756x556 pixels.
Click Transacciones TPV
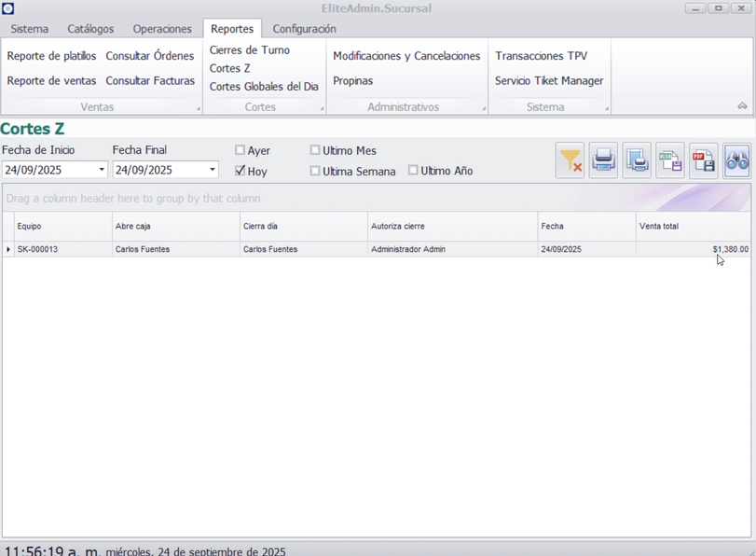pyautogui.click(x=541, y=56)
